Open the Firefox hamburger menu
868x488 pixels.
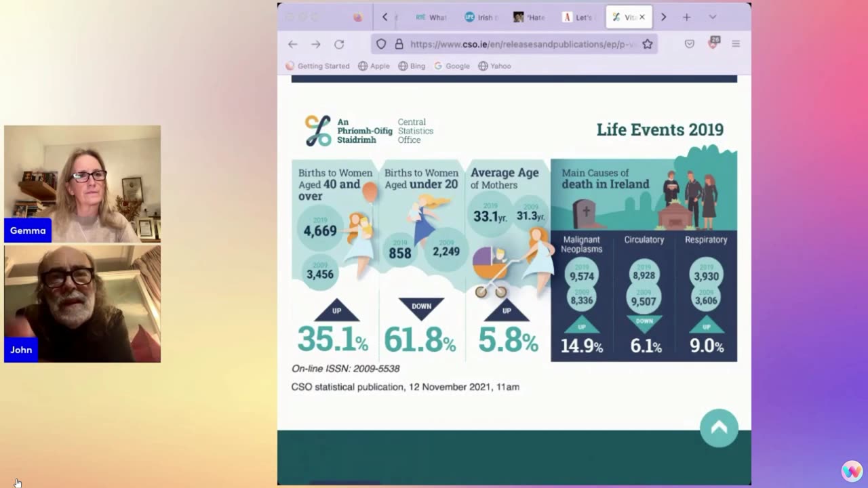pos(736,44)
